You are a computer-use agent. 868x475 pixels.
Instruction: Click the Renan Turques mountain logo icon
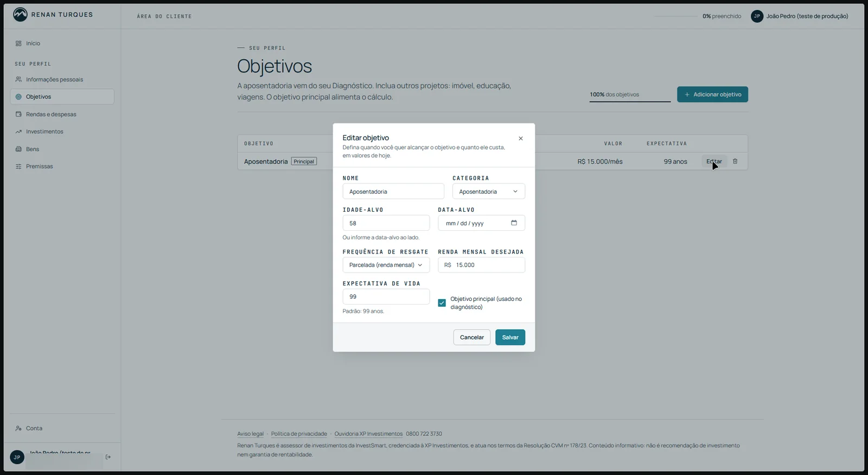click(x=20, y=15)
